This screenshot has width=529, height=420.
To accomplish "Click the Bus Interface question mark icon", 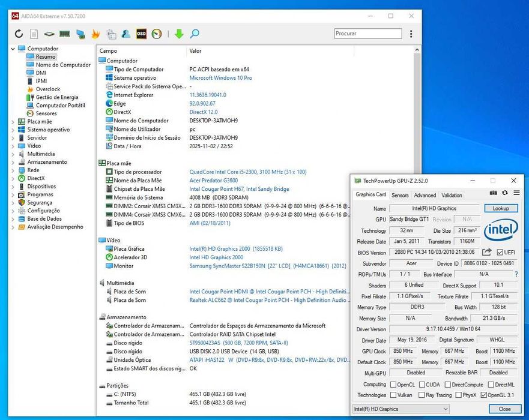I will point(516,274).
